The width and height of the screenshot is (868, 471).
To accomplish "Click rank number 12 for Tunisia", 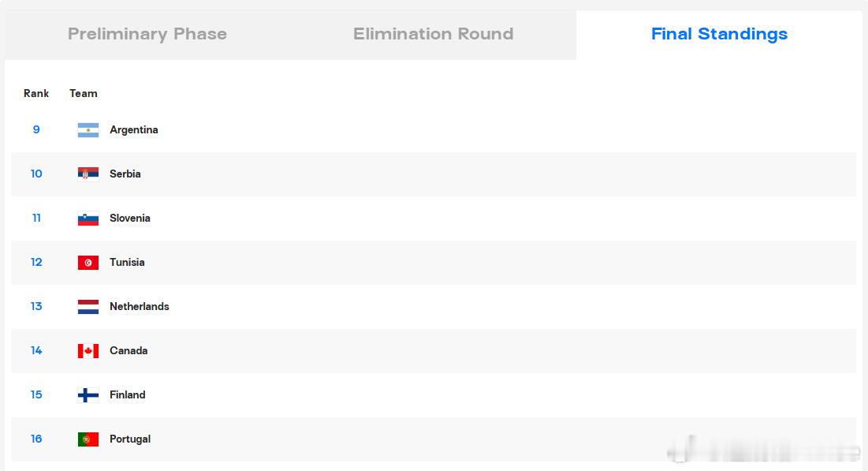I will pos(36,262).
